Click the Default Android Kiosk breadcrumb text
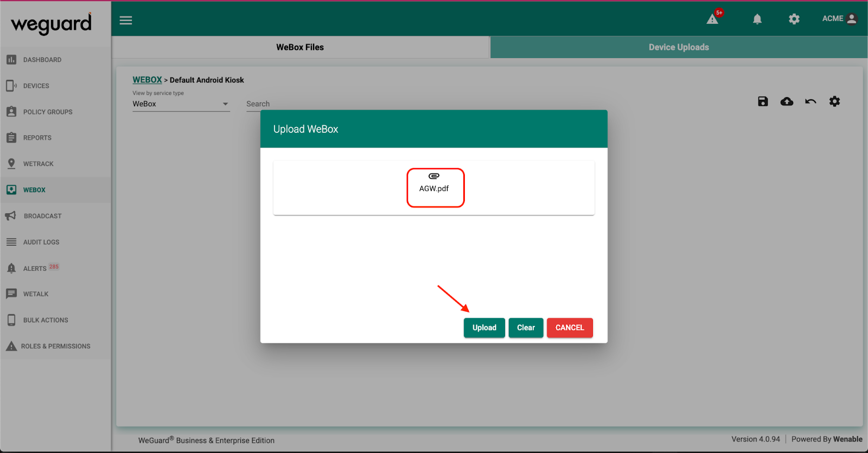The height and width of the screenshot is (453, 868). pos(207,80)
